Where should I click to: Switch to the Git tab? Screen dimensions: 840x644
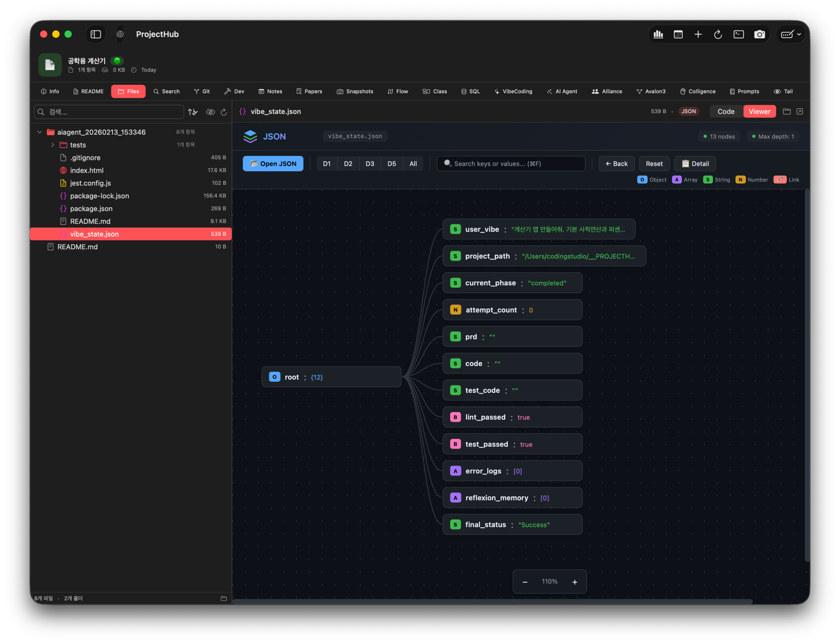click(x=202, y=91)
